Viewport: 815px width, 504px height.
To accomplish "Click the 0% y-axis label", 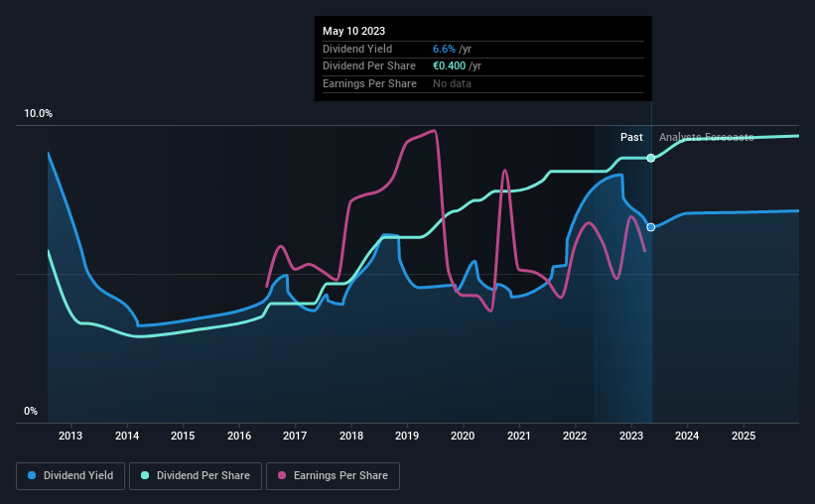I will (x=31, y=411).
